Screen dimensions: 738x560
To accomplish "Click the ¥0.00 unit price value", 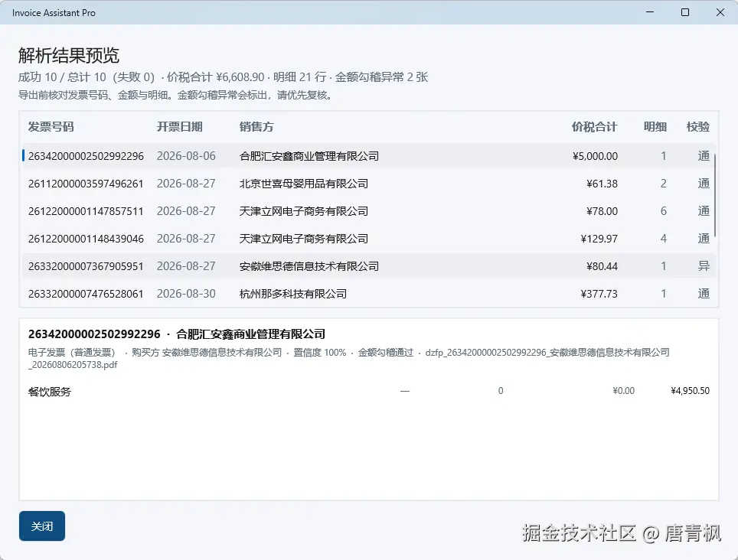I will [x=624, y=391].
